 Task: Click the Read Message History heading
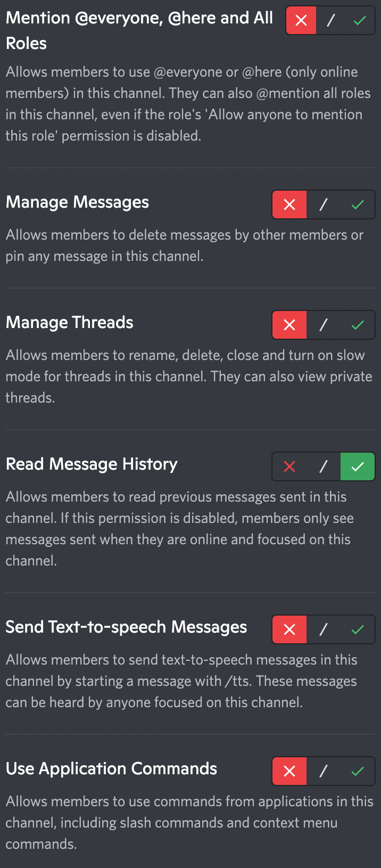pos(92,464)
